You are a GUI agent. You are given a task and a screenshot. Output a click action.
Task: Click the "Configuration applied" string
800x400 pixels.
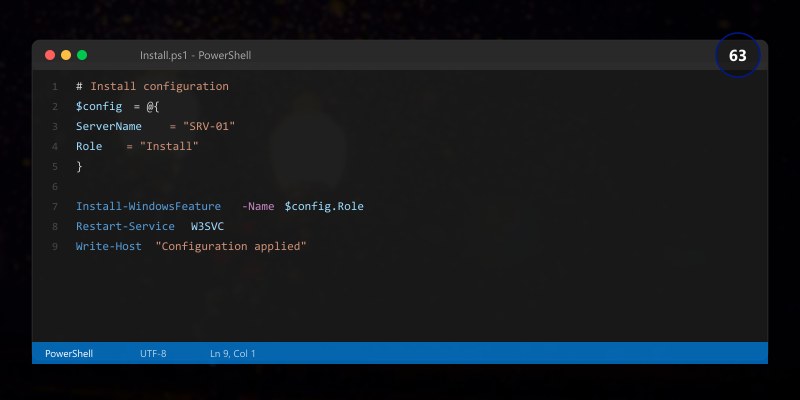(231, 246)
